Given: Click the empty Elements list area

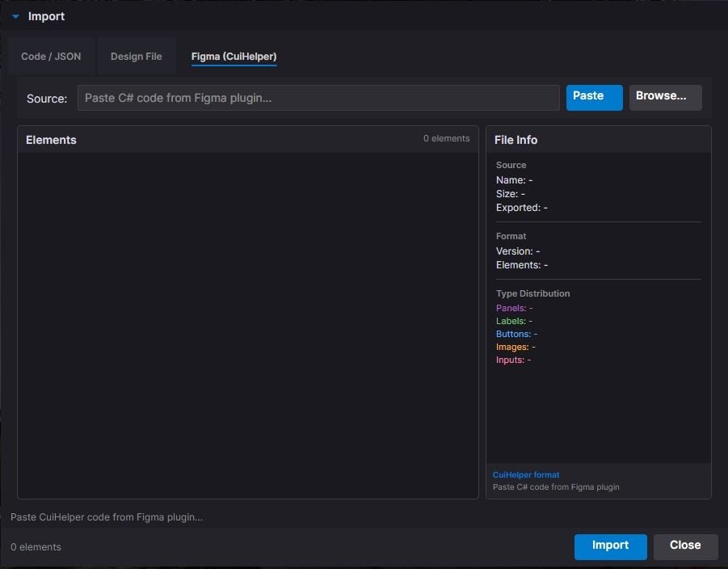Looking at the screenshot, I should [247, 325].
